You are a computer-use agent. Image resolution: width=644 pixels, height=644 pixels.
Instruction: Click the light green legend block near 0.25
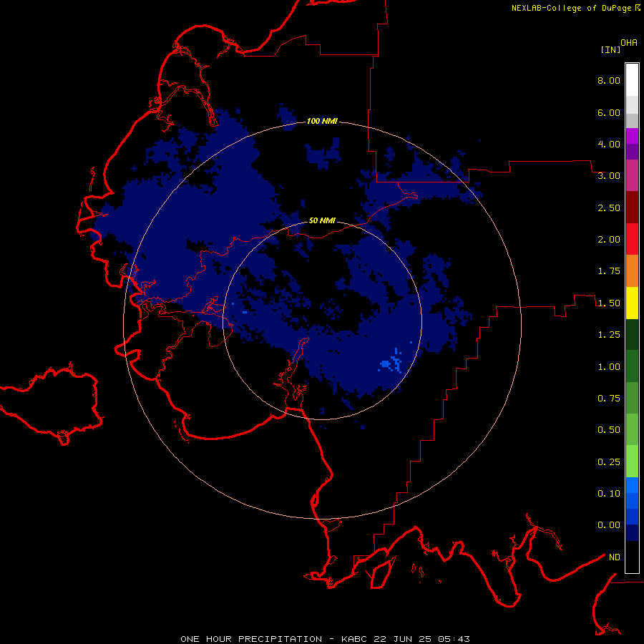tap(632, 462)
